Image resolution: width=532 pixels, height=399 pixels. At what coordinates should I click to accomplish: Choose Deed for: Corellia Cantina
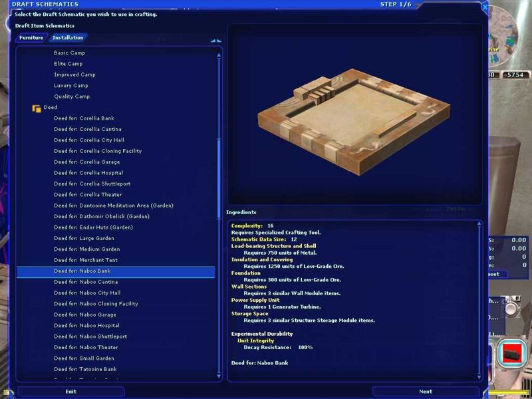pyautogui.click(x=88, y=129)
